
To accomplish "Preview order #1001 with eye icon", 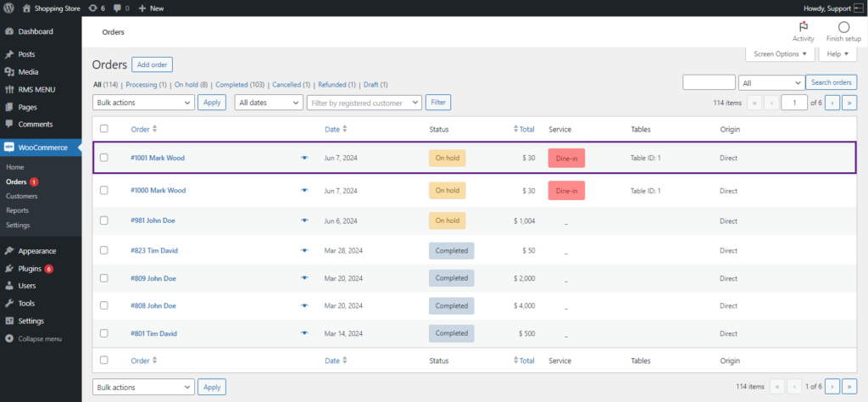I will pyautogui.click(x=304, y=158).
